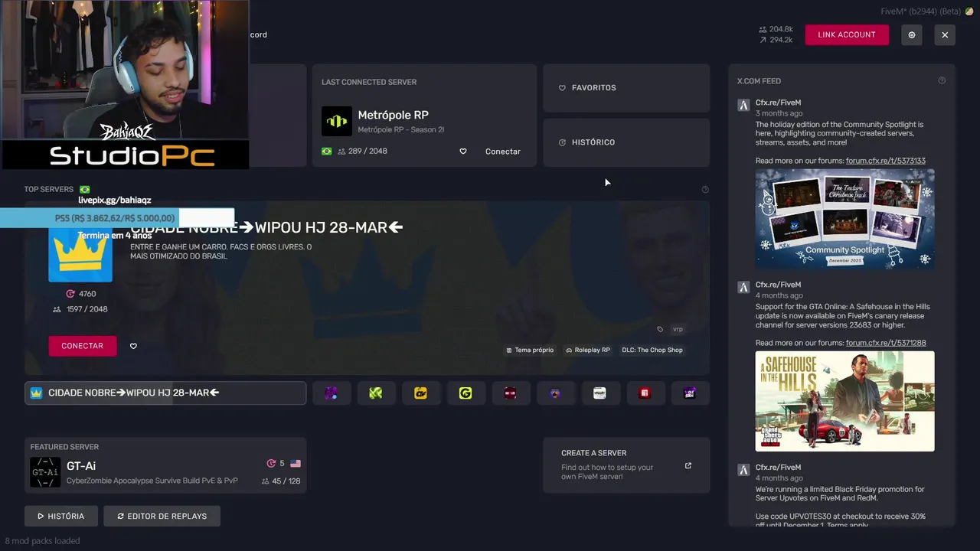Select the purple-orange round server icon

pyautogui.click(x=555, y=393)
